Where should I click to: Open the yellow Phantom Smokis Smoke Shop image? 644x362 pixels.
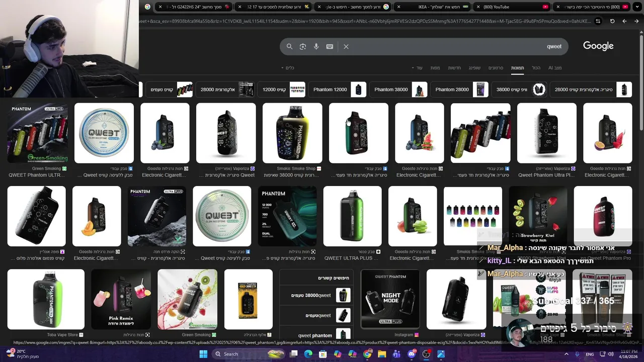coord(292,133)
